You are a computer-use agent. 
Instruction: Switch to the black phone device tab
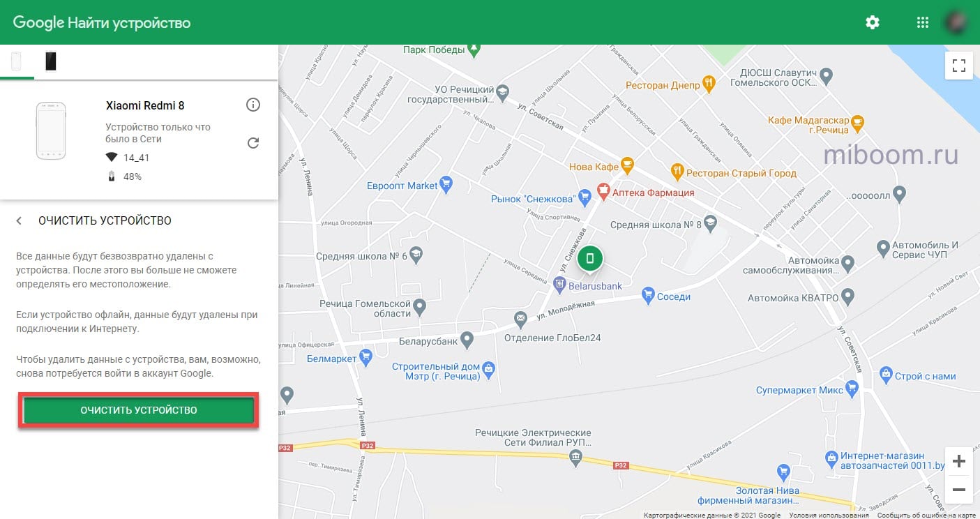[50, 62]
